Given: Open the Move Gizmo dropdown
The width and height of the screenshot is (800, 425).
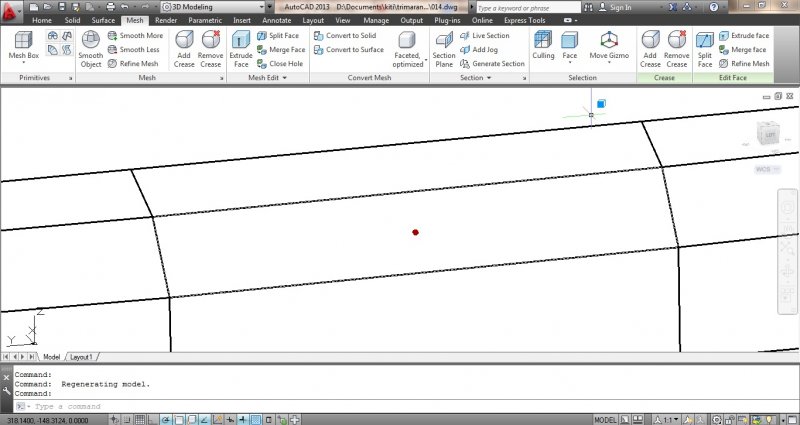Looking at the screenshot, I should pos(609,63).
